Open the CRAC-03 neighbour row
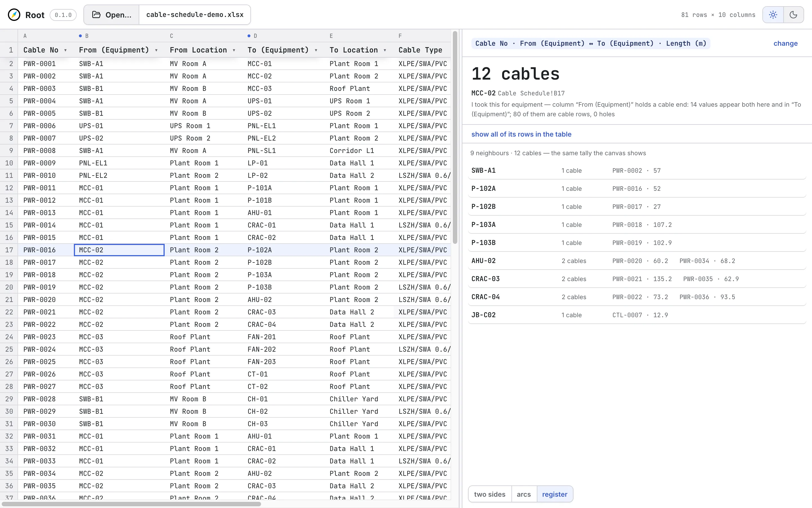 (637, 279)
